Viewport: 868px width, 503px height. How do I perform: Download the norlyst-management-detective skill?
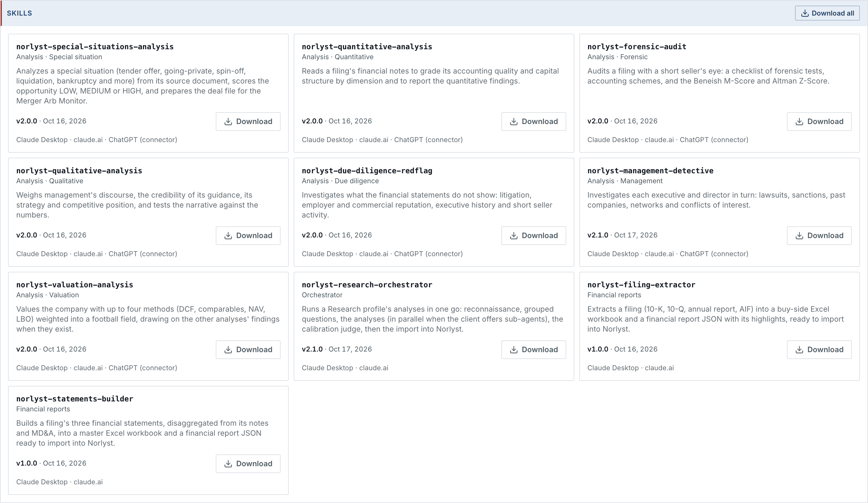(x=819, y=236)
